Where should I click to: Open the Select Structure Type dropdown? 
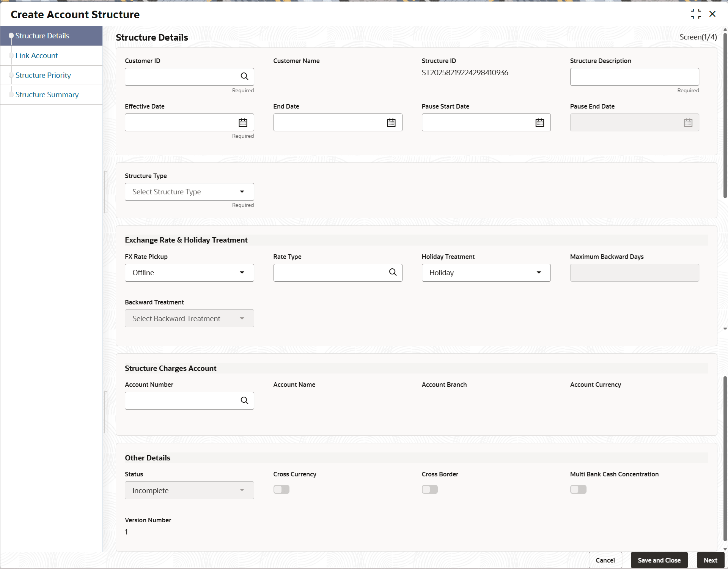click(x=189, y=192)
